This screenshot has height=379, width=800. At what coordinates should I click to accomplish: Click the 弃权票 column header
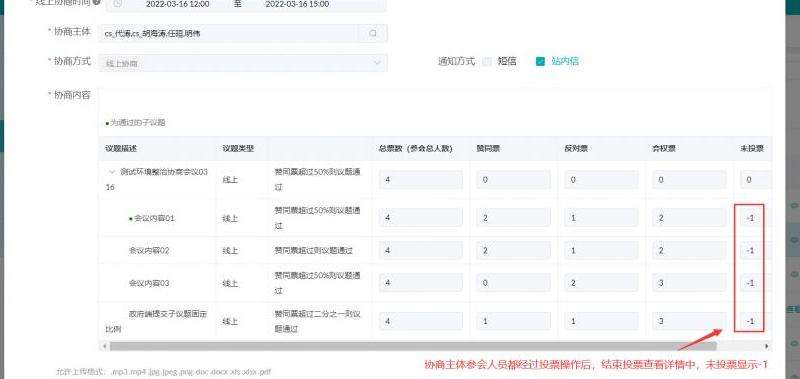663,149
